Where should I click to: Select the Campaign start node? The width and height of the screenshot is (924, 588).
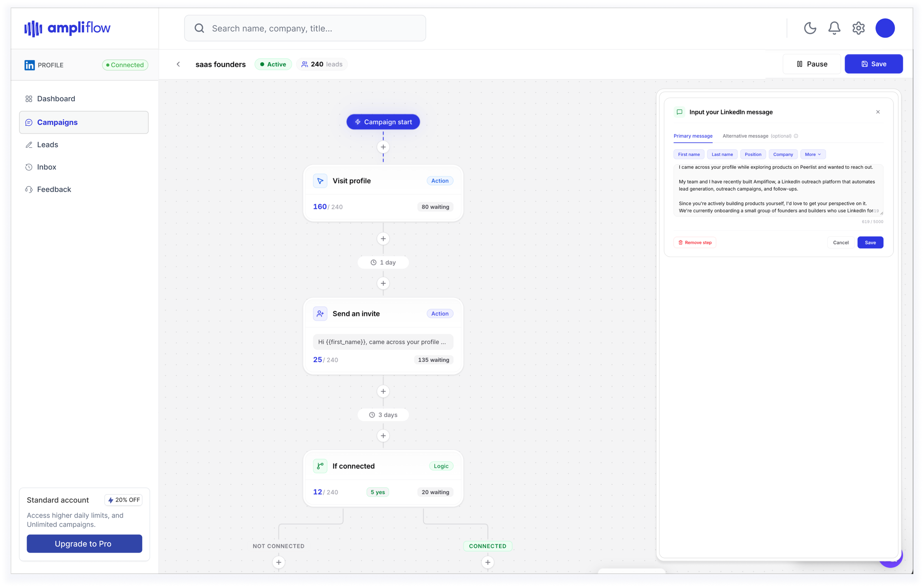[x=383, y=122]
